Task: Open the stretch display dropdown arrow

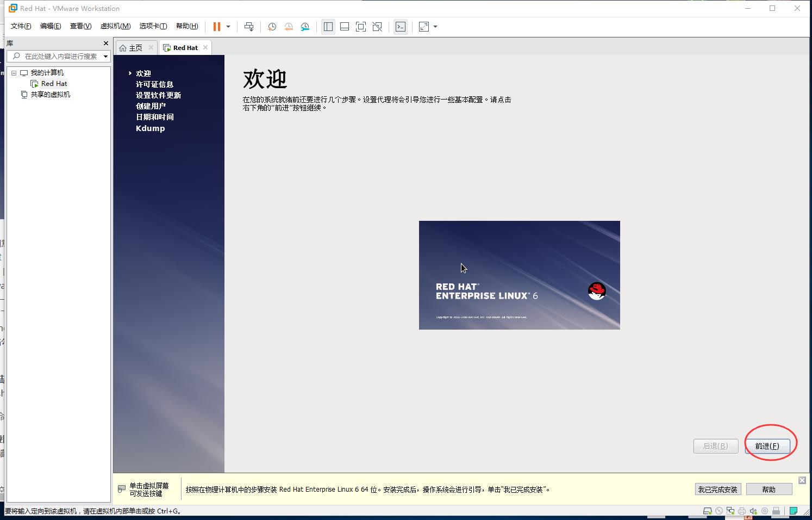Action: tap(435, 27)
